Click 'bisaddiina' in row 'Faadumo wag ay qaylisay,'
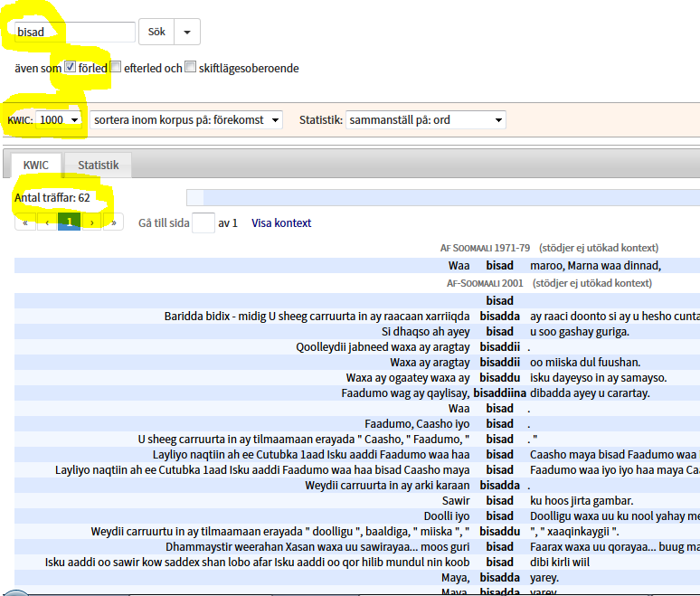Screen dimensions: 700x596 tap(499, 393)
